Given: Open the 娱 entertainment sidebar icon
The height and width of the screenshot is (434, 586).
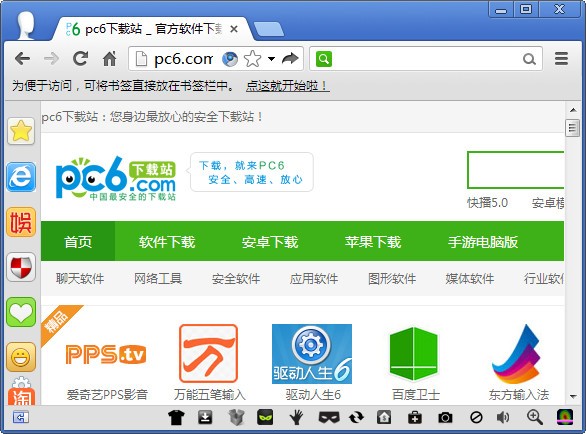Looking at the screenshot, I should tap(21, 222).
